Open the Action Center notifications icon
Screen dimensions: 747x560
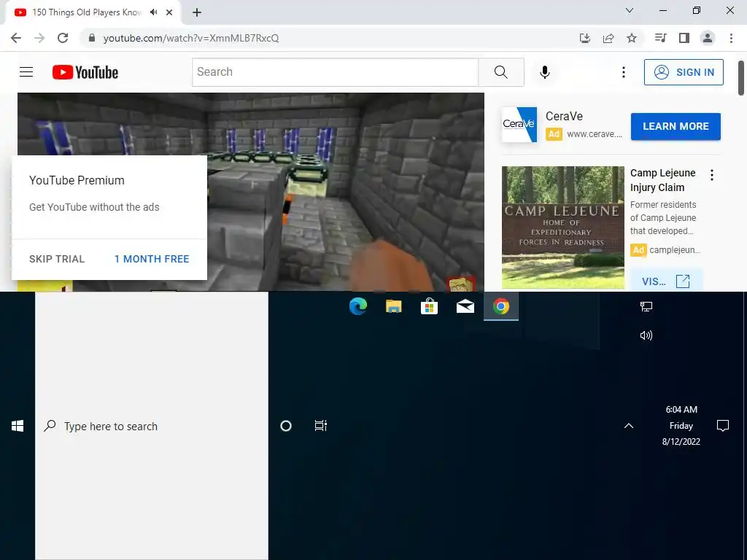pyautogui.click(x=723, y=425)
